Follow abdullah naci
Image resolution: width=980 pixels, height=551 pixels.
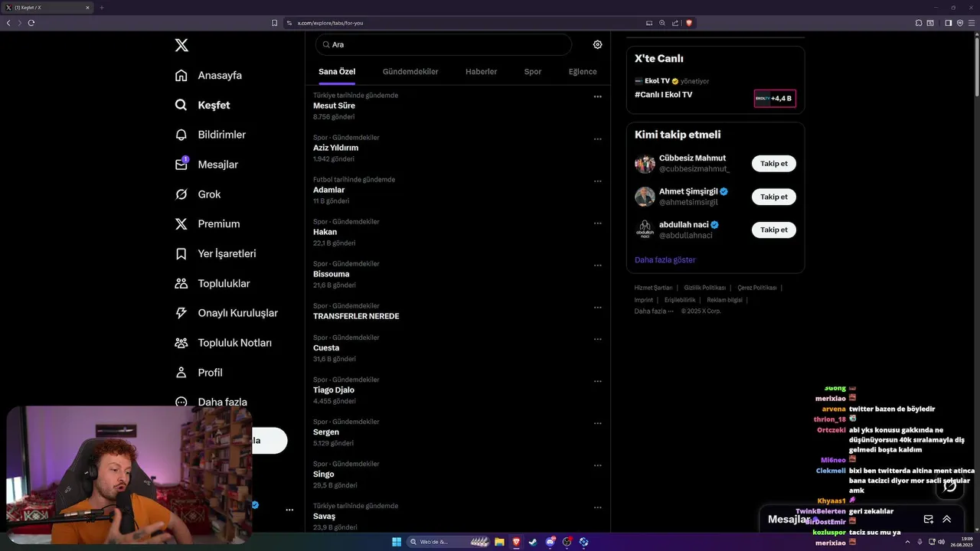(773, 230)
